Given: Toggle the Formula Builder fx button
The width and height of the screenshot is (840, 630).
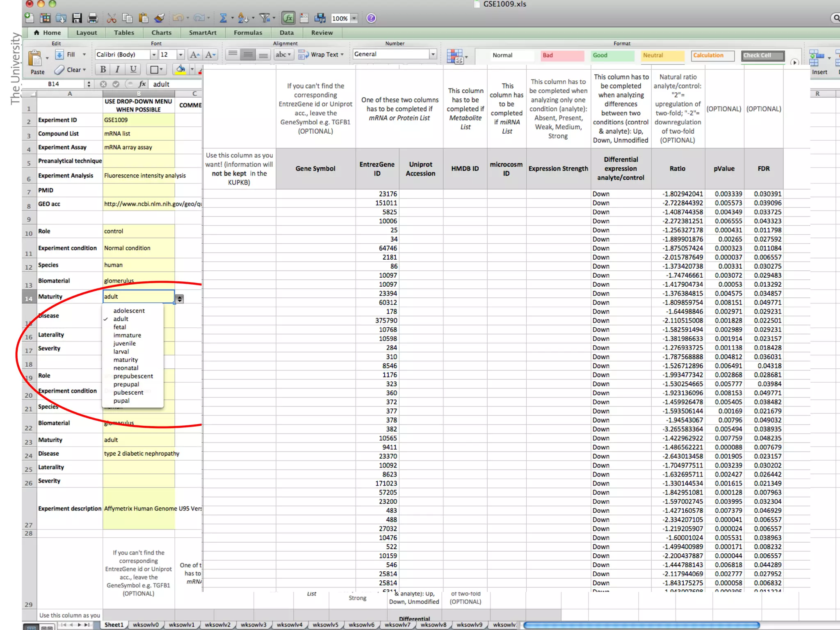Looking at the screenshot, I should click(288, 18).
